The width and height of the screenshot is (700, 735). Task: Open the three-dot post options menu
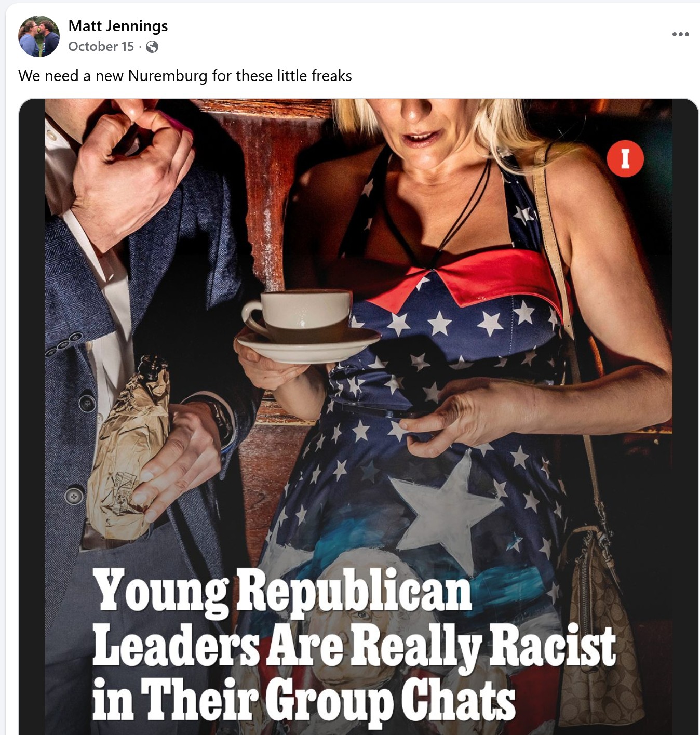pyautogui.click(x=680, y=34)
